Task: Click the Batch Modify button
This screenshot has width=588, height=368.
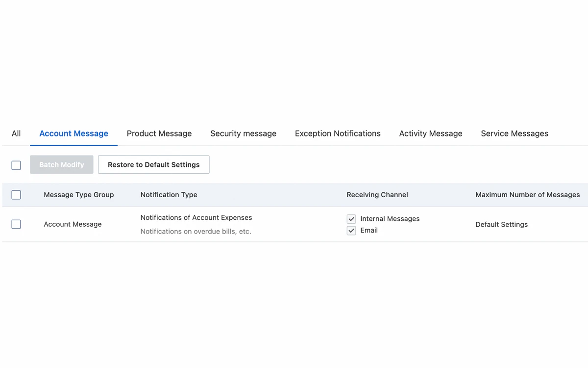Action: pos(62,164)
